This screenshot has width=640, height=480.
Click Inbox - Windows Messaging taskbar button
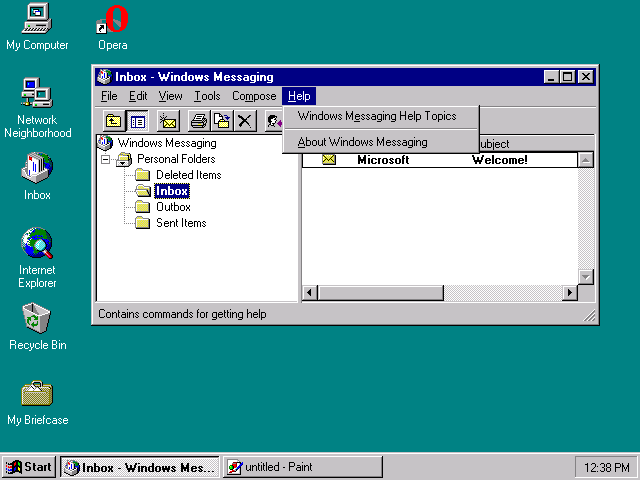click(x=140, y=467)
